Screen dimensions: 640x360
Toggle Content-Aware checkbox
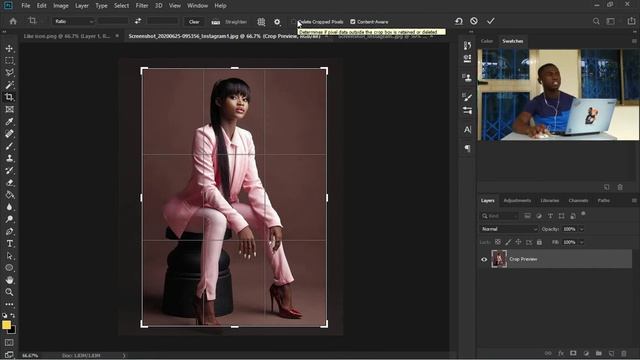click(x=353, y=22)
